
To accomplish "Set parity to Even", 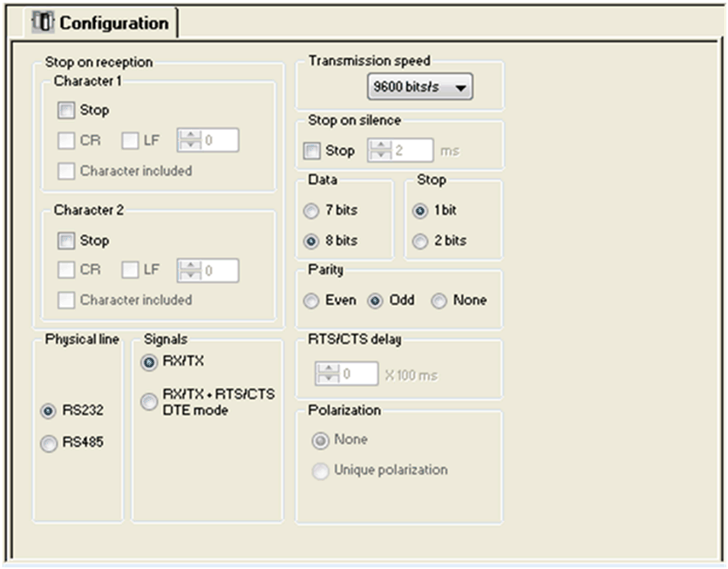I will point(311,301).
